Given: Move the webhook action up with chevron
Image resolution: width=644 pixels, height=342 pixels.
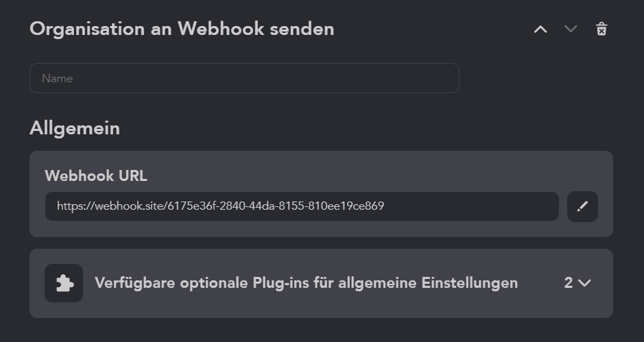Looking at the screenshot, I should tap(540, 29).
